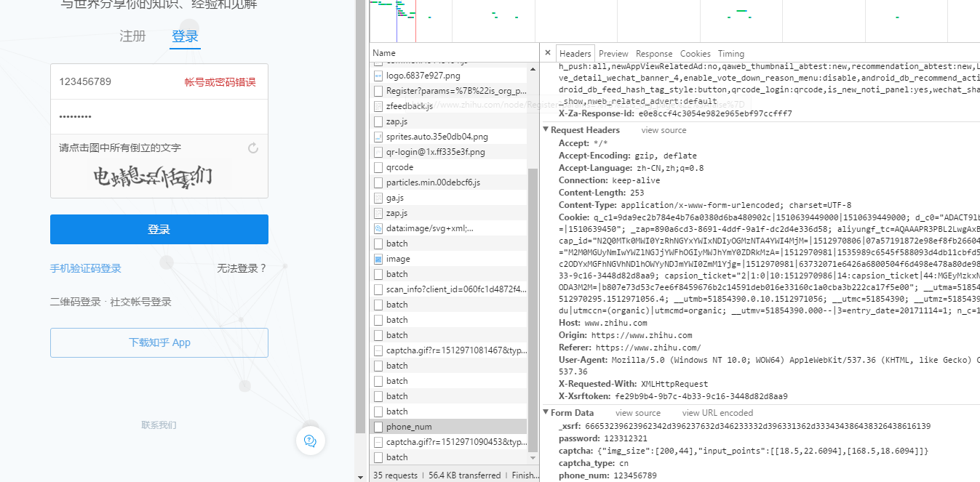Image resolution: width=980 pixels, height=482 pixels.
Task: Select the highlighted phone_num request
Action: [x=449, y=427]
